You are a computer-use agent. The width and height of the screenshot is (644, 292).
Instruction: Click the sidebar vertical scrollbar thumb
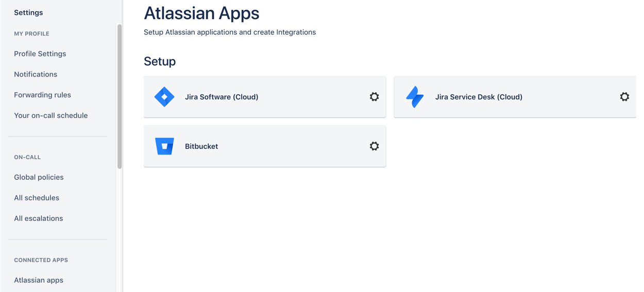coord(120,96)
